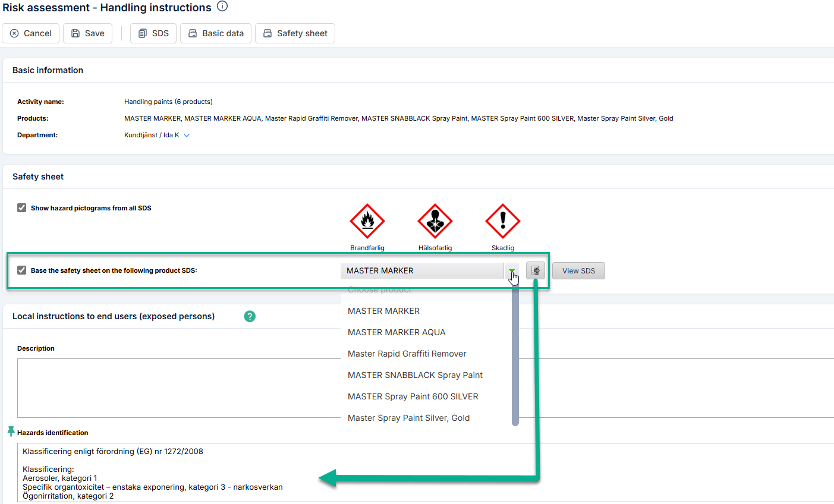Click the View SDS button

tap(578, 271)
